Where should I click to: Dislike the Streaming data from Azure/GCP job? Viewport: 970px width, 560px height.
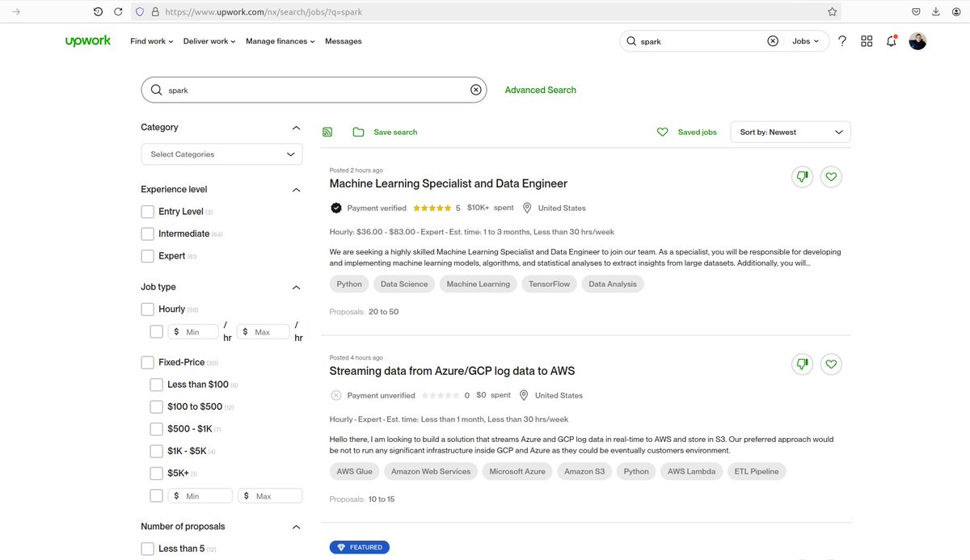coord(803,364)
